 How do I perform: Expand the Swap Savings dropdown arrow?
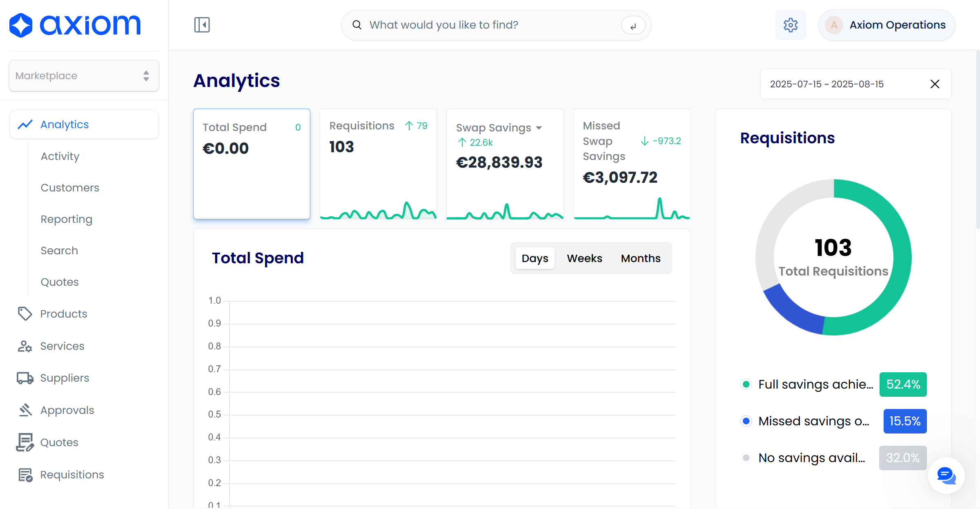tap(539, 128)
